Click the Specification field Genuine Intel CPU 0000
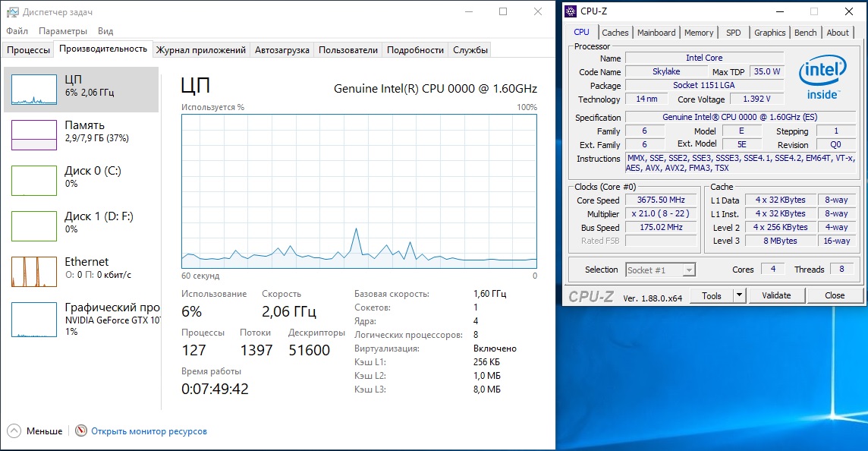 [740, 117]
